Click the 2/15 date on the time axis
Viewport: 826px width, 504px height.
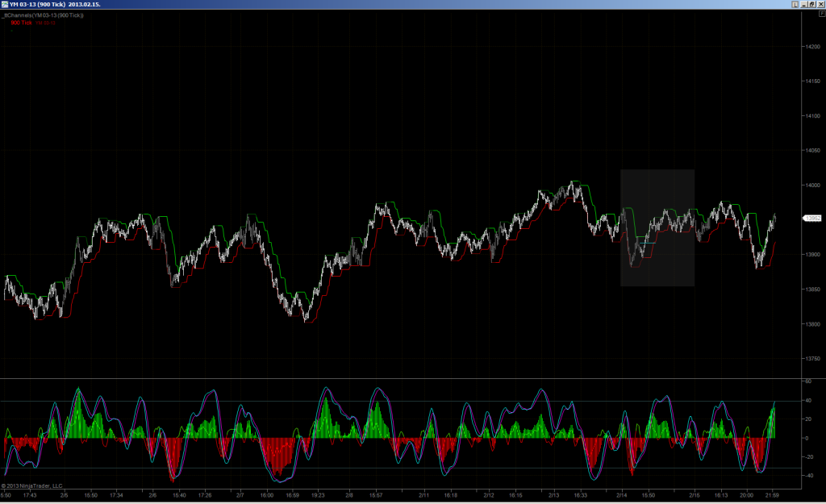click(x=695, y=495)
